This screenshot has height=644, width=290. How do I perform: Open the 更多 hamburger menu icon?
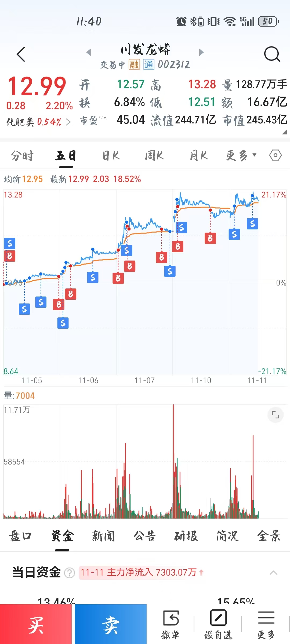click(x=266, y=624)
